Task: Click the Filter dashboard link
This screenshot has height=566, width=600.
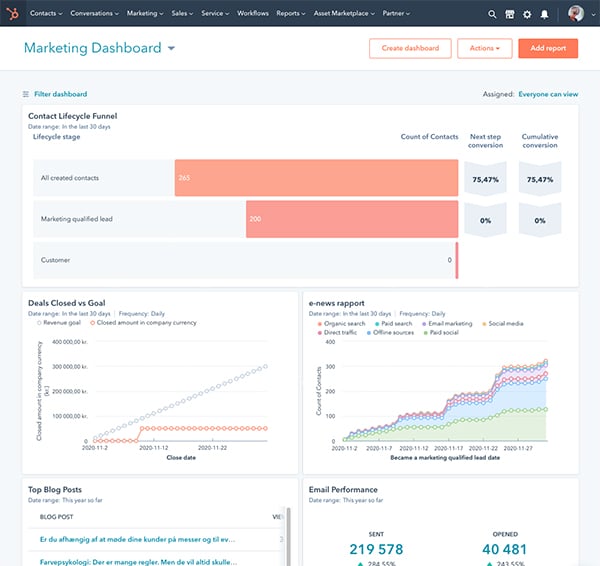Action: click(x=60, y=94)
